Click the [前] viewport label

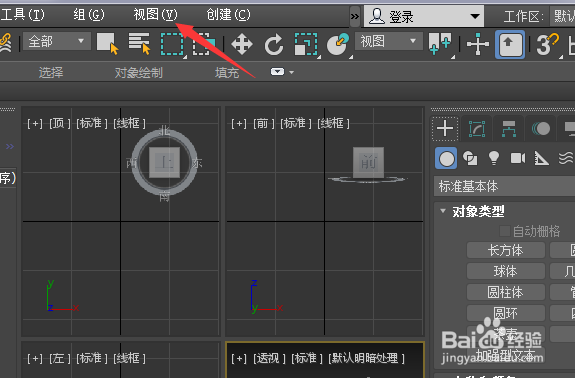point(264,124)
